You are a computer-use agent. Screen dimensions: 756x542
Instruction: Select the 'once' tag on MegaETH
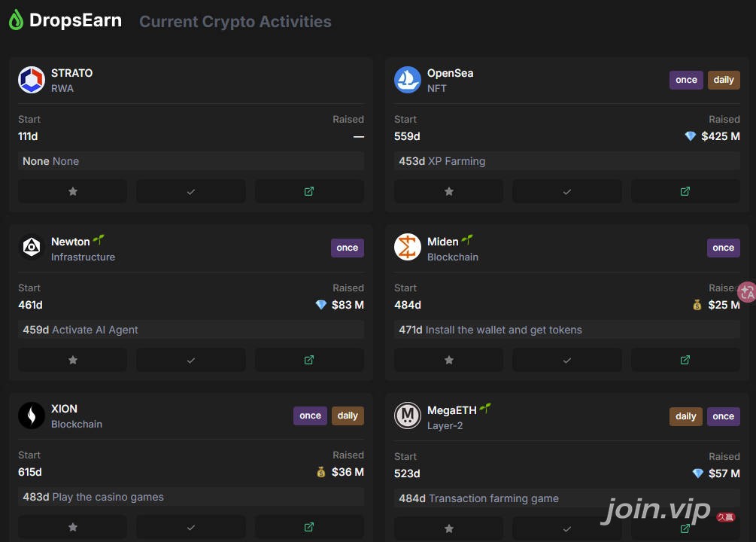coord(723,416)
